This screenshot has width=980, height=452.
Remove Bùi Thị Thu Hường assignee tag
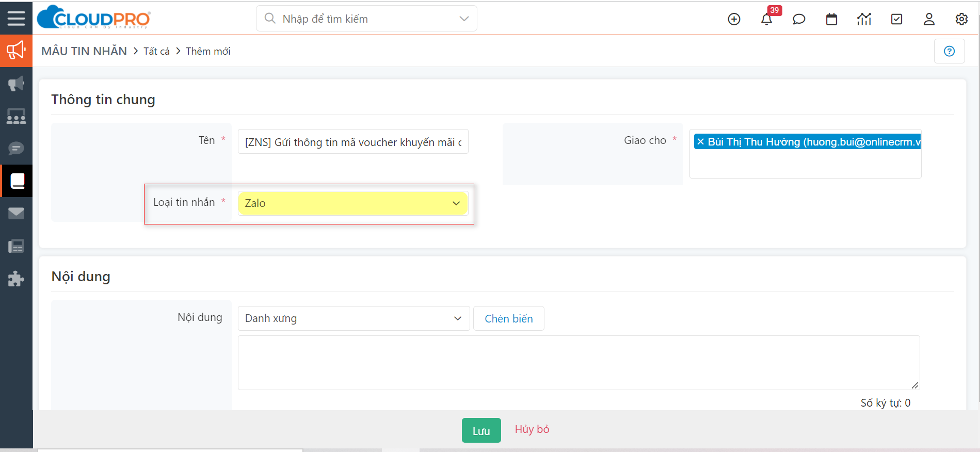tap(700, 142)
